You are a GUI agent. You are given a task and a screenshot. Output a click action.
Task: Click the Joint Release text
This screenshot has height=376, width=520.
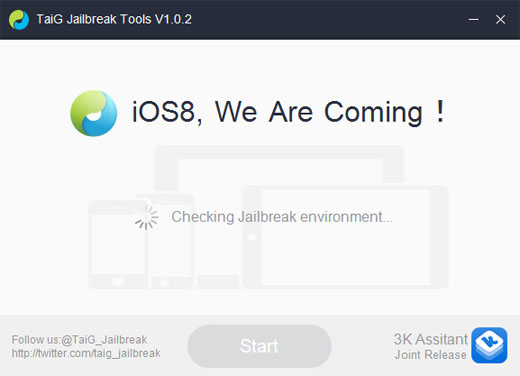click(x=431, y=355)
